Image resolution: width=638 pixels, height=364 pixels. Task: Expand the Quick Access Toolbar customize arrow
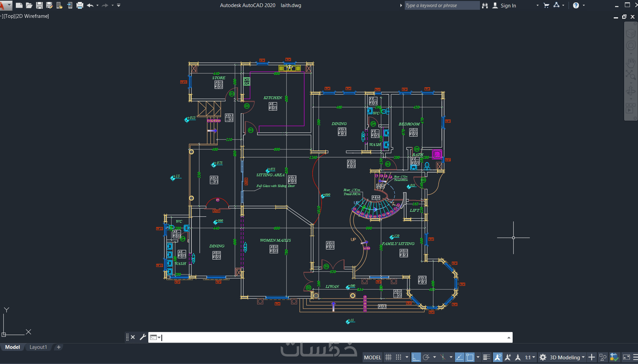(x=119, y=5)
